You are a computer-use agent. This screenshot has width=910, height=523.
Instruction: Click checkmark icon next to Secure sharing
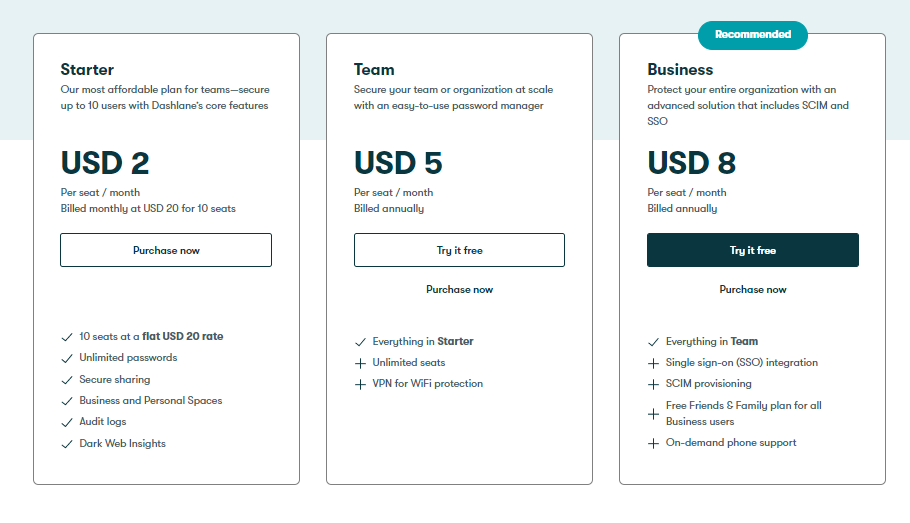pyautogui.click(x=67, y=380)
